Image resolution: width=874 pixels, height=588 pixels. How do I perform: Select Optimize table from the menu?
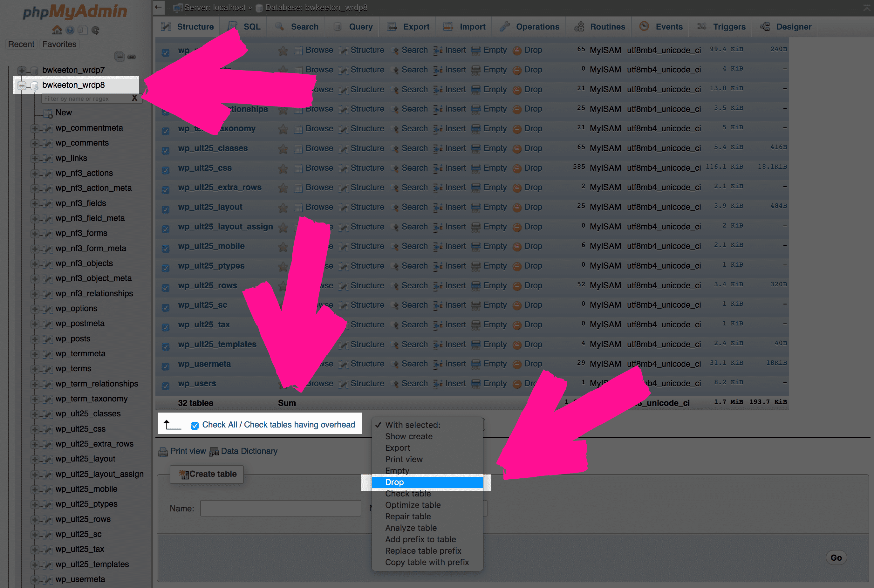pos(413,505)
